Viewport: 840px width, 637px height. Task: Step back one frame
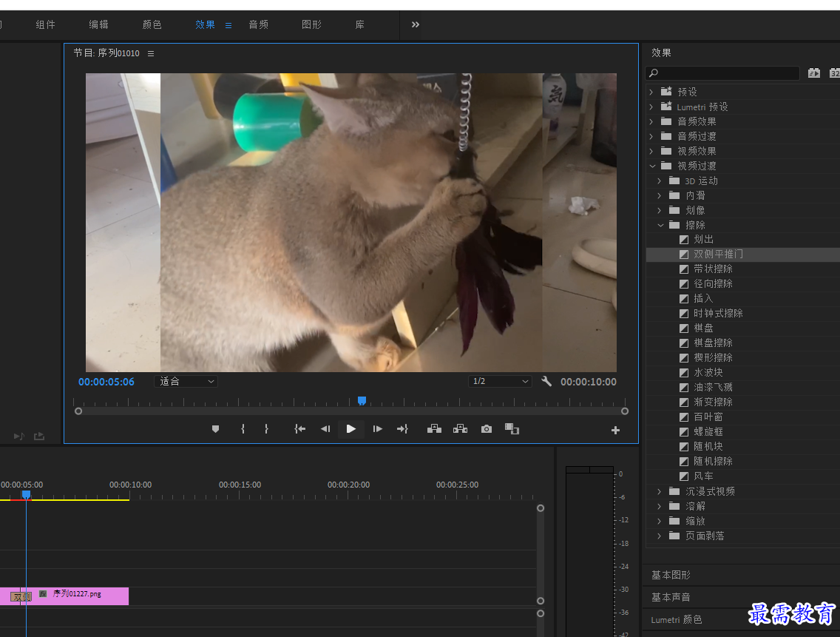325,429
